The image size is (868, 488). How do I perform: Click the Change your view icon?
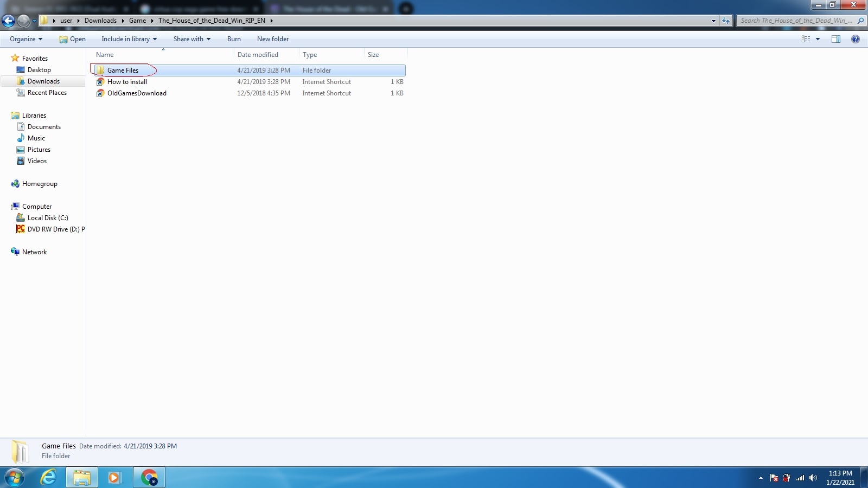[x=806, y=39]
